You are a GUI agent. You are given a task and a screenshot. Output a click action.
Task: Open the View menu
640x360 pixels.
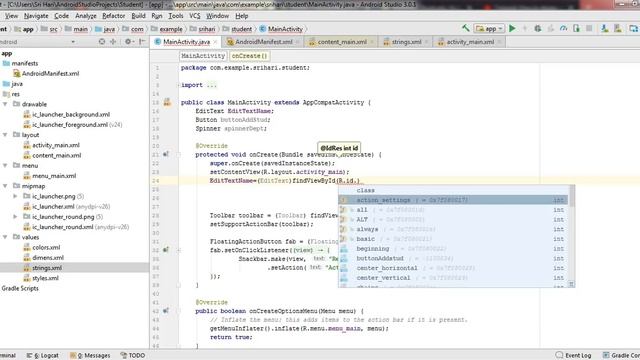[11, 16]
